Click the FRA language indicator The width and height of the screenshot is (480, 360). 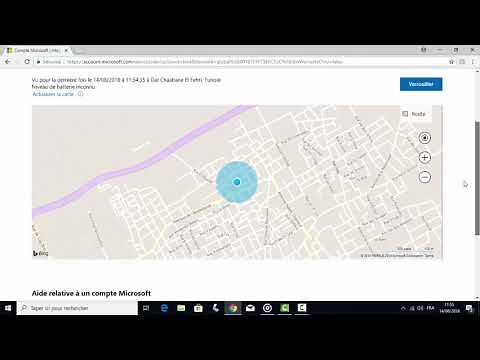(431, 308)
